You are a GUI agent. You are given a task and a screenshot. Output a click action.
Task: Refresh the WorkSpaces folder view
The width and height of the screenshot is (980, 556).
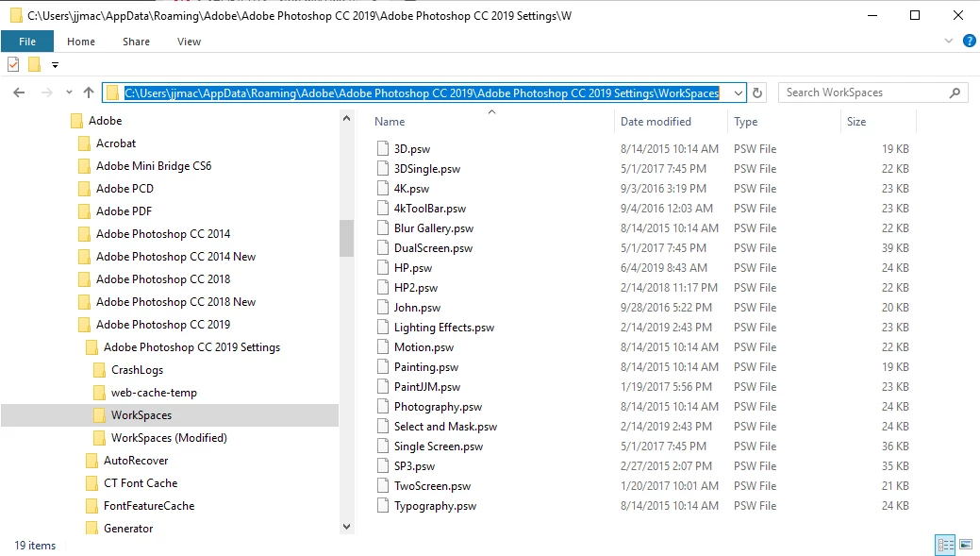click(757, 93)
